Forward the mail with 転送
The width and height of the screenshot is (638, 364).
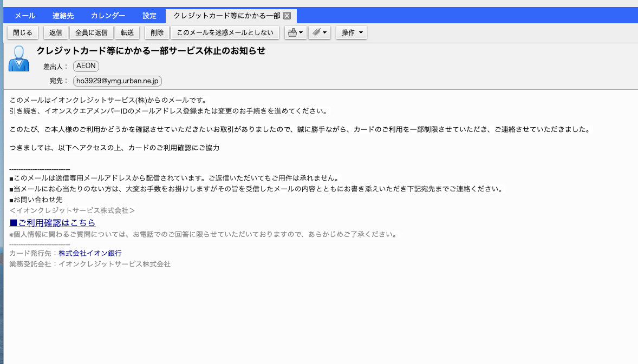127,32
